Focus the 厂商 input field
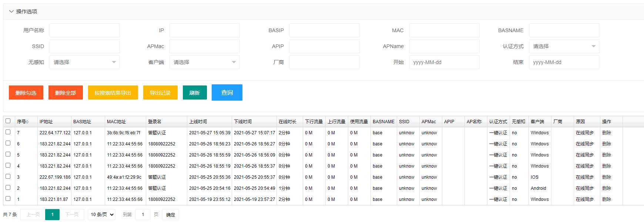The width and height of the screenshot is (644, 222). coord(324,62)
